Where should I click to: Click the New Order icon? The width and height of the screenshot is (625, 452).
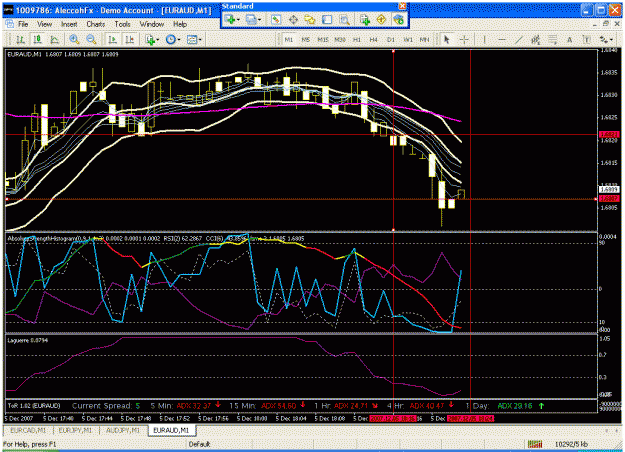click(365, 19)
